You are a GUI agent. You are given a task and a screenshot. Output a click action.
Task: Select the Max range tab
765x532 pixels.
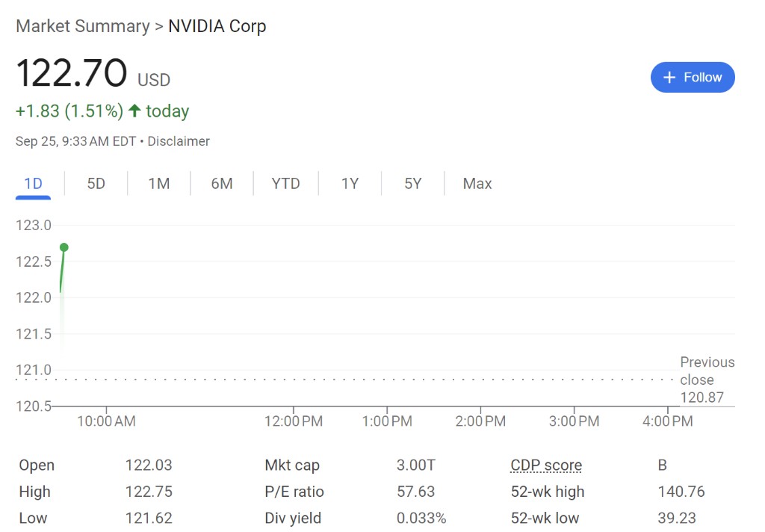pos(477,184)
